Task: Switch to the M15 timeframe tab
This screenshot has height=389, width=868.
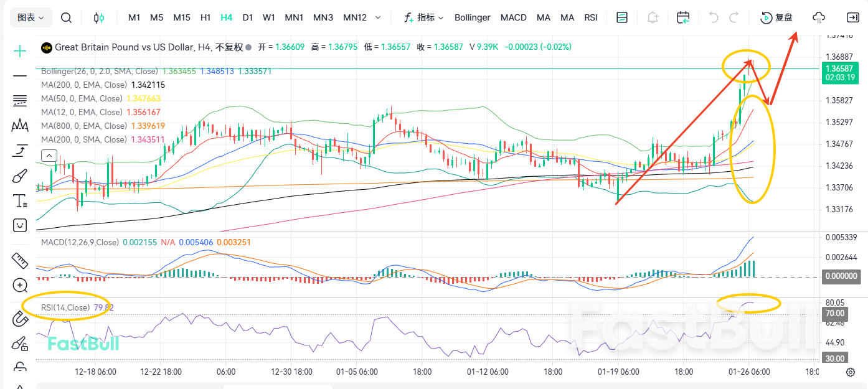Action: (181, 17)
